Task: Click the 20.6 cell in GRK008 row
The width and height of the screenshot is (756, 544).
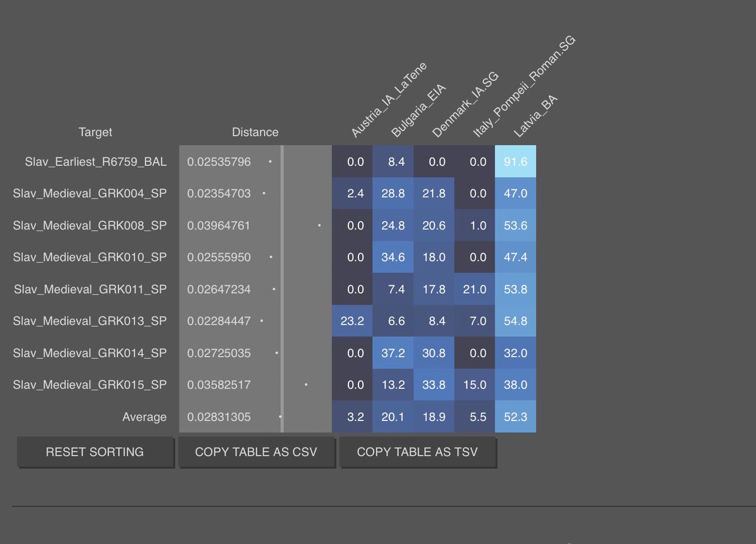Action: [434, 225]
